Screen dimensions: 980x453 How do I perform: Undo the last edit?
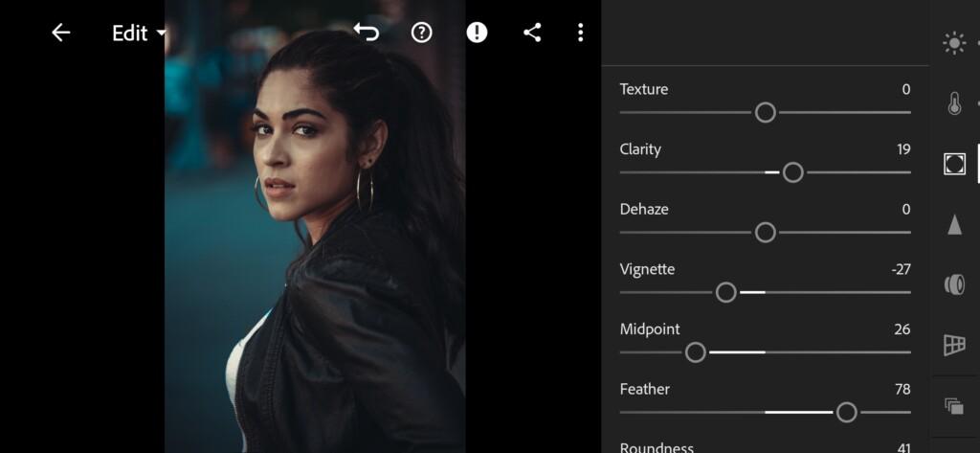point(367,32)
